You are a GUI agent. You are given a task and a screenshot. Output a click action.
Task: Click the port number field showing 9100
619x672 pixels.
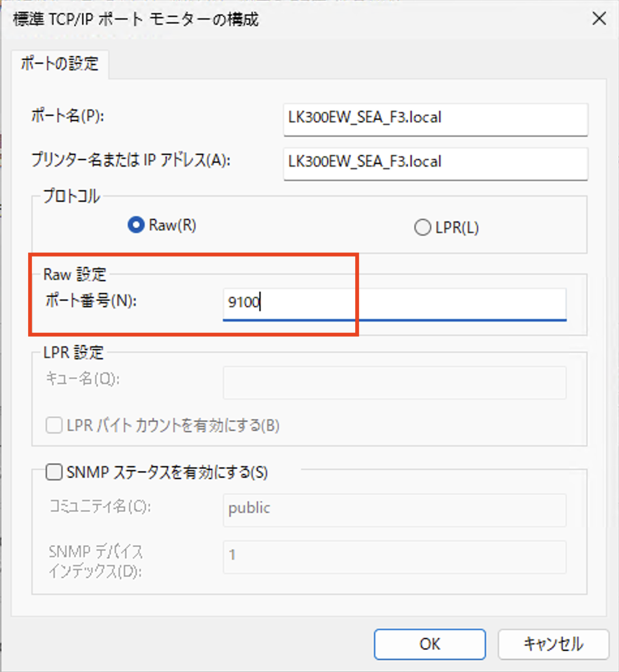pos(394,303)
